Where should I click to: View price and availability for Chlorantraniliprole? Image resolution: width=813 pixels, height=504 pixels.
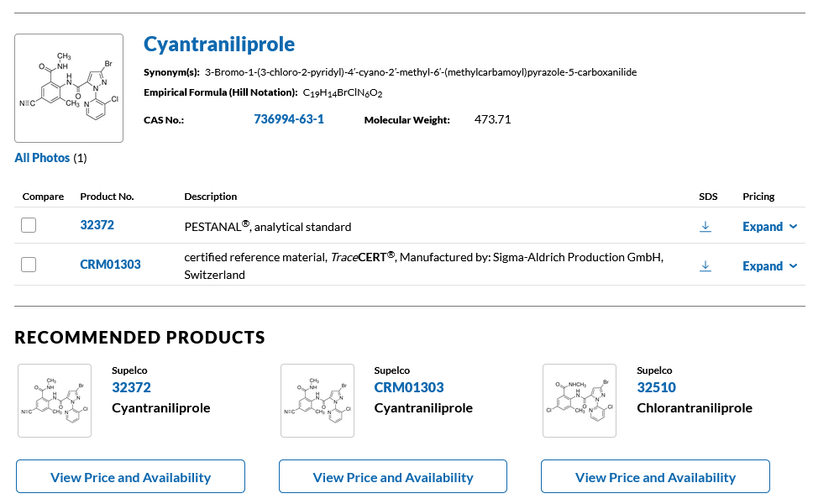coord(655,477)
